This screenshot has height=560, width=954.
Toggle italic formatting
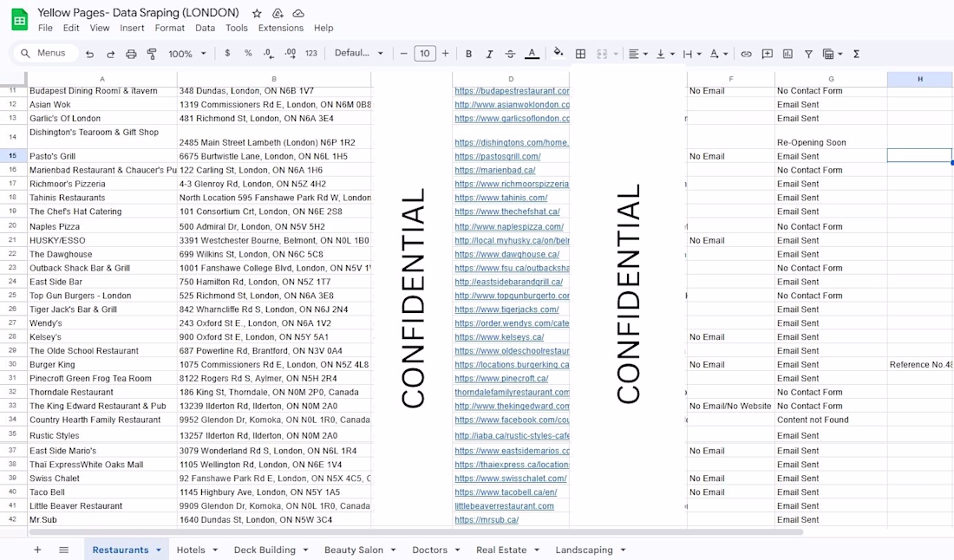tap(489, 54)
